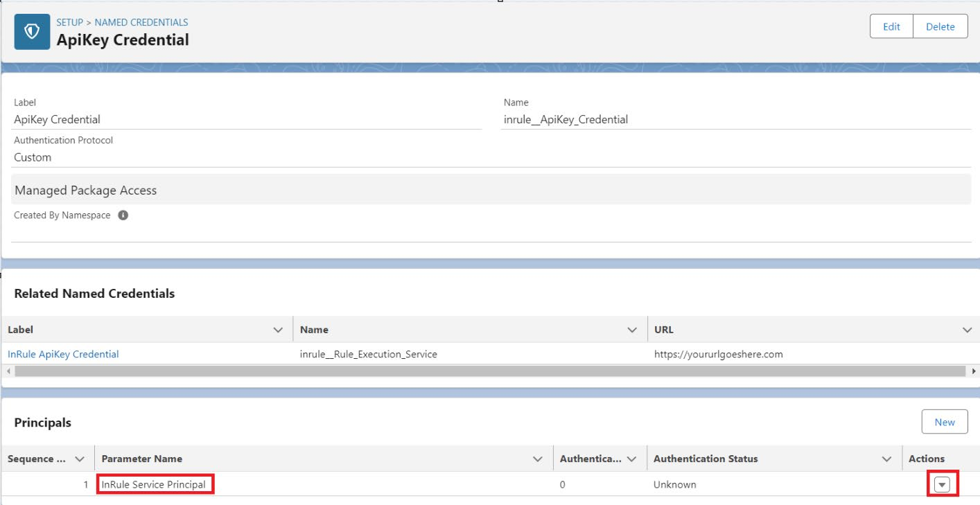
Task: Open the truncated Authentica... column dropdown
Action: tap(631, 459)
